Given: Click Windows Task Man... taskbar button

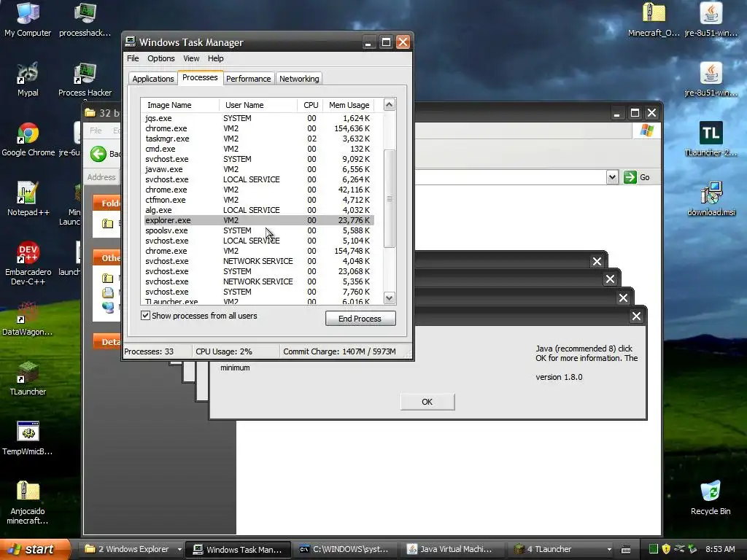Looking at the screenshot, I should (x=239, y=550).
